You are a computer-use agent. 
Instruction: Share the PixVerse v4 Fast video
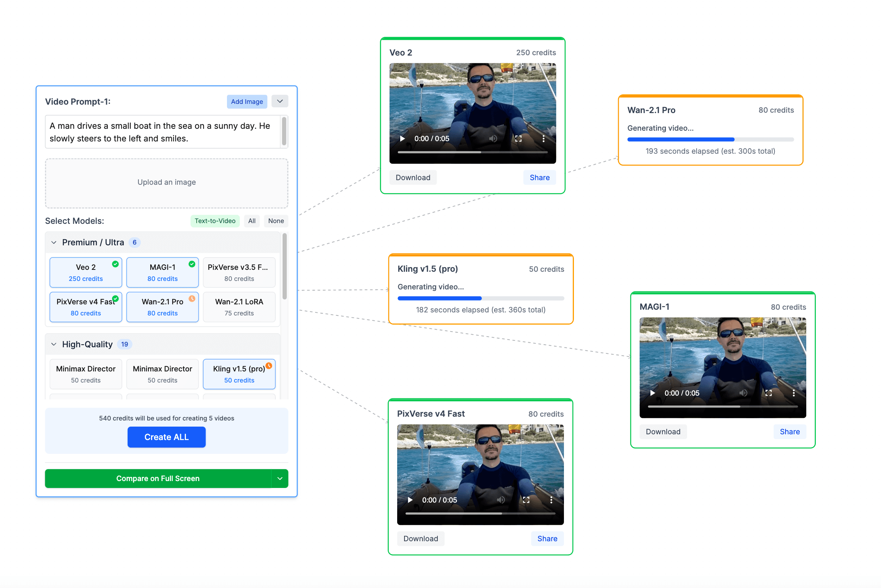(x=547, y=539)
